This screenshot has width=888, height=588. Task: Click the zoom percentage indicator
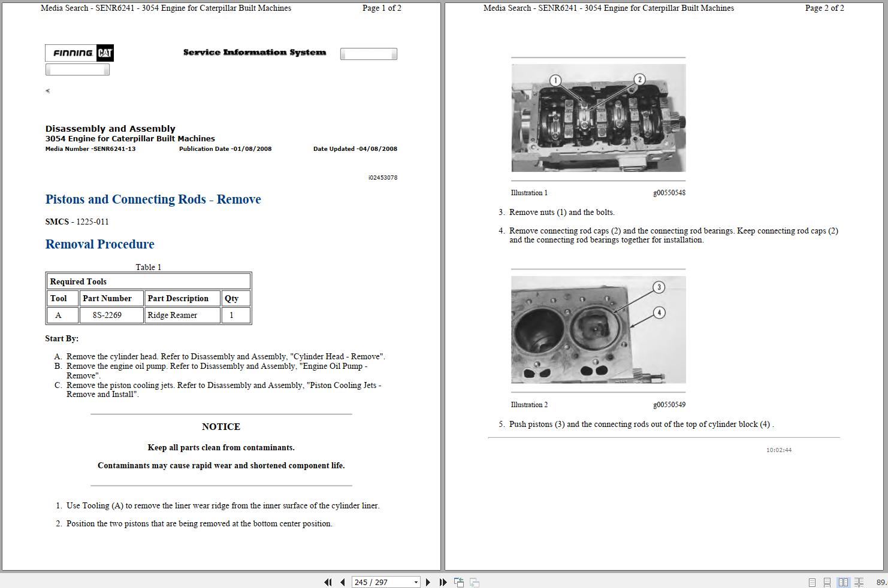[881, 581]
